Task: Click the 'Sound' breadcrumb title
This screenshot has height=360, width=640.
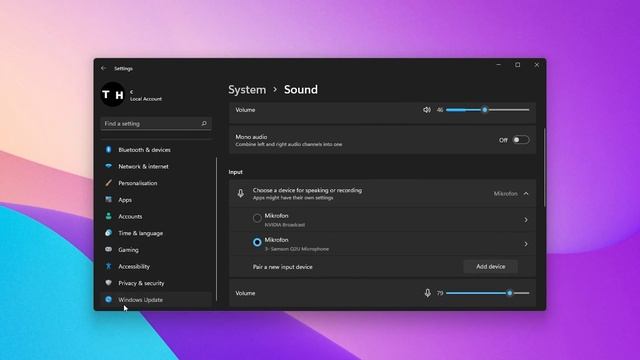Action: [x=301, y=90]
